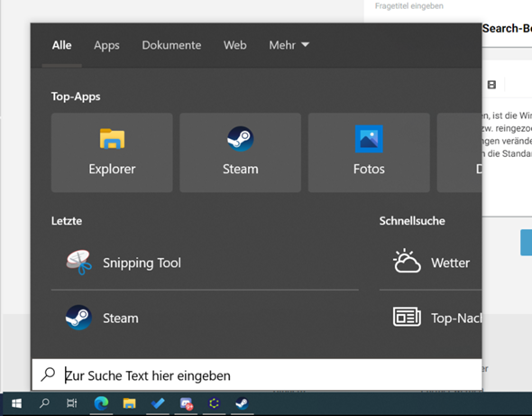Viewport: 532px width, 416px height.
Task: Select the Alle tab
Action: tap(61, 45)
